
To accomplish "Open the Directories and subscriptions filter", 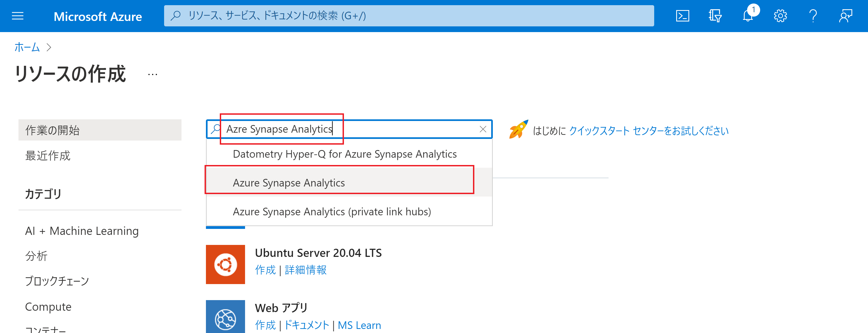I will (715, 16).
